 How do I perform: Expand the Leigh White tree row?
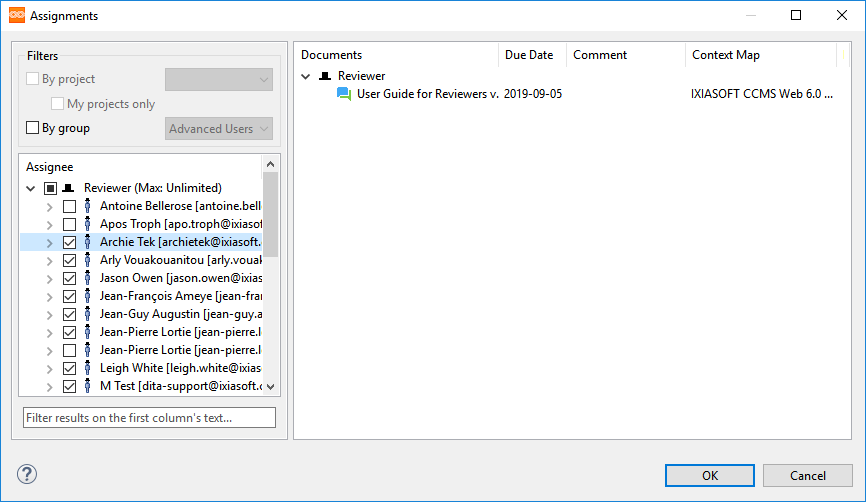[50, 369]
